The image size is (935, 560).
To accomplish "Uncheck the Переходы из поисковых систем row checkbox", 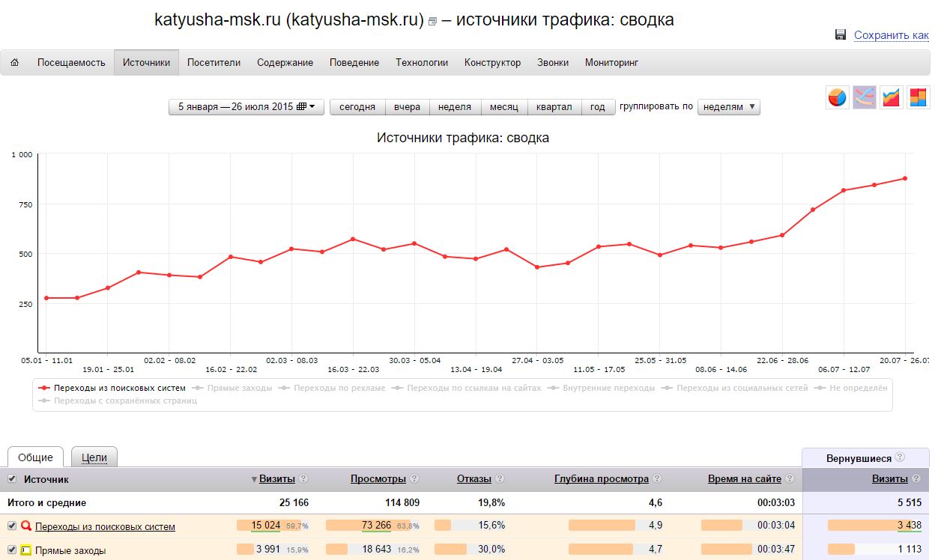I will click(x=13, y=526).
